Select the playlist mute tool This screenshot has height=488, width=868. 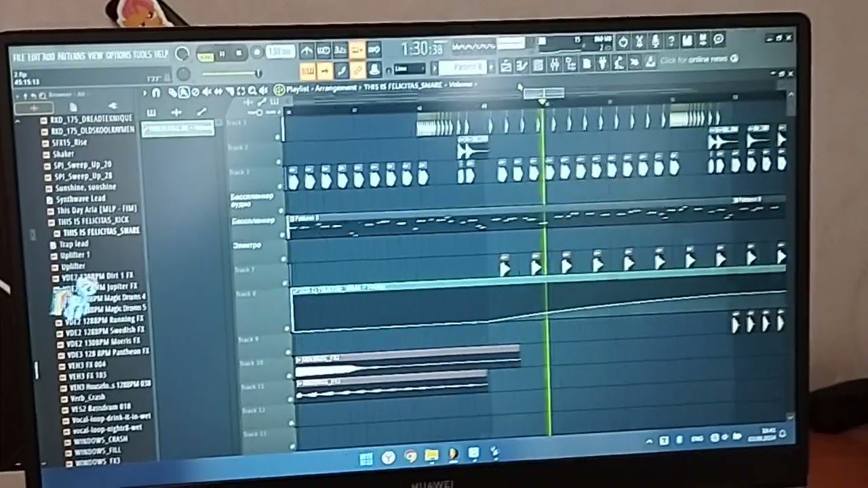click(208, 91)
